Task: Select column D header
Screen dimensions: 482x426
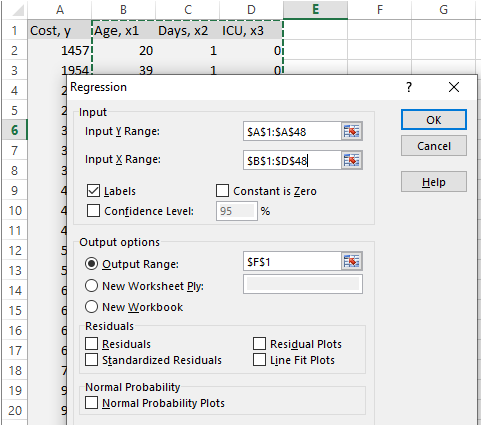Action: [x=251, y=10]
